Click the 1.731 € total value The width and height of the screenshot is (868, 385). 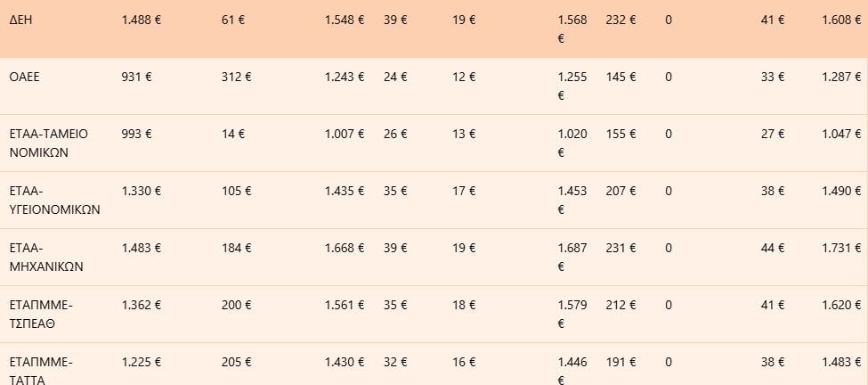[x=841, y=248]
